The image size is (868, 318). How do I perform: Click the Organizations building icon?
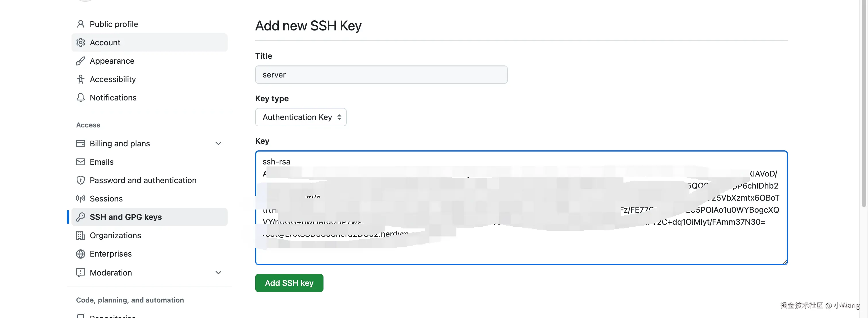click(81, 235)
